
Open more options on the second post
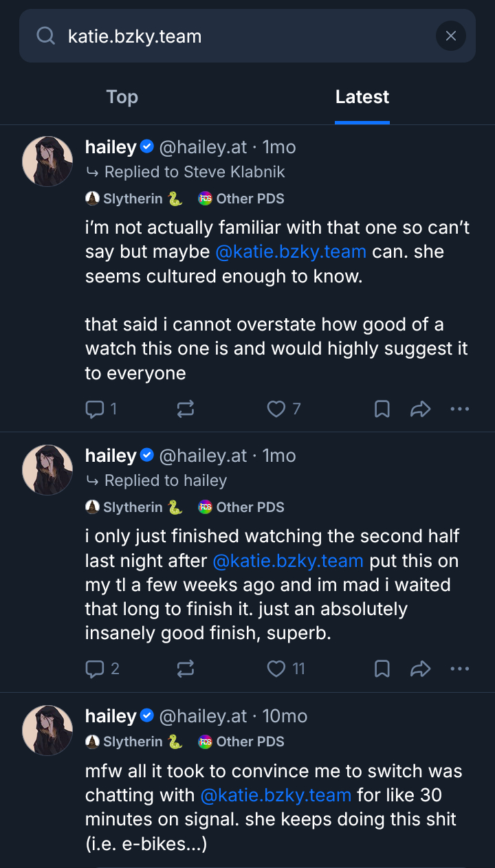(459, 669)
